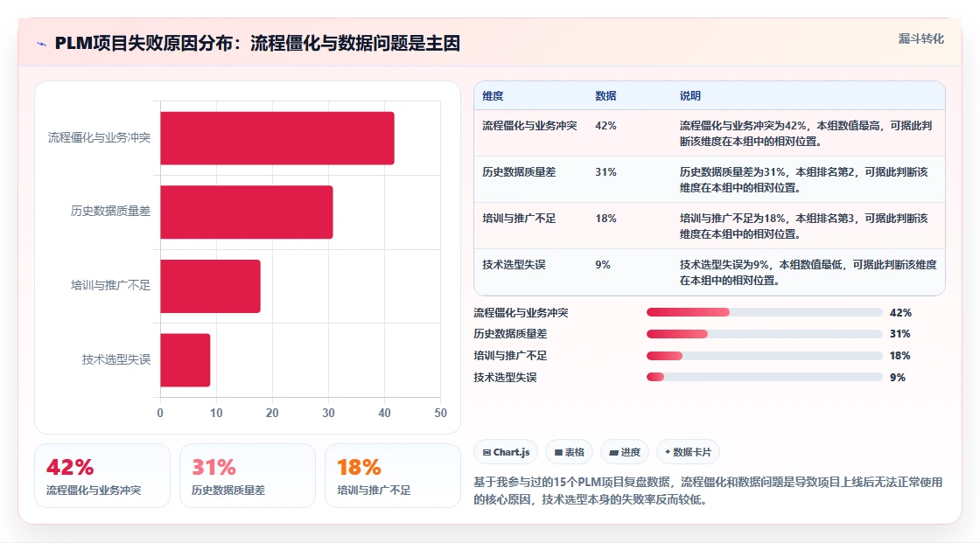This screenshot has width=980, height=543.
Task: Click the slide title PLM项目失败原因分布
Action: (257, 43)
